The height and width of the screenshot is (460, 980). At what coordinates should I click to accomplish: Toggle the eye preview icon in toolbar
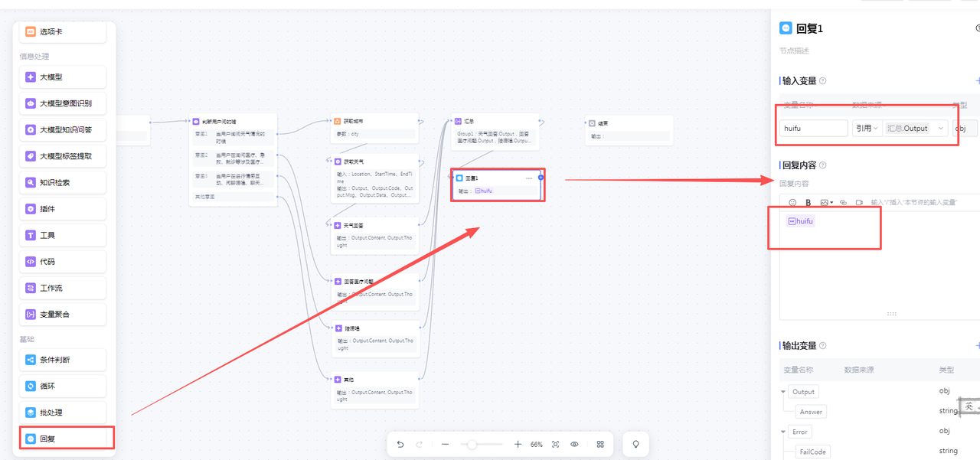(x=574, y=445)
